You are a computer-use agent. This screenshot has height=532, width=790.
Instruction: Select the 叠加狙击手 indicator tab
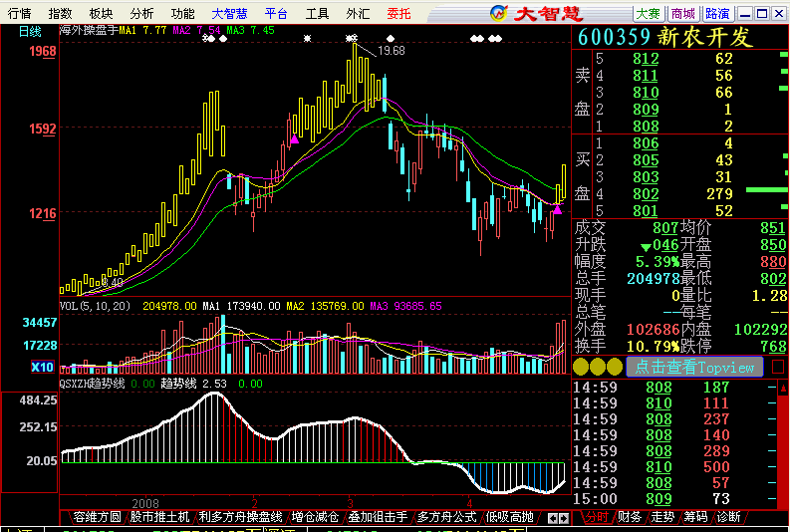[378, 517]
